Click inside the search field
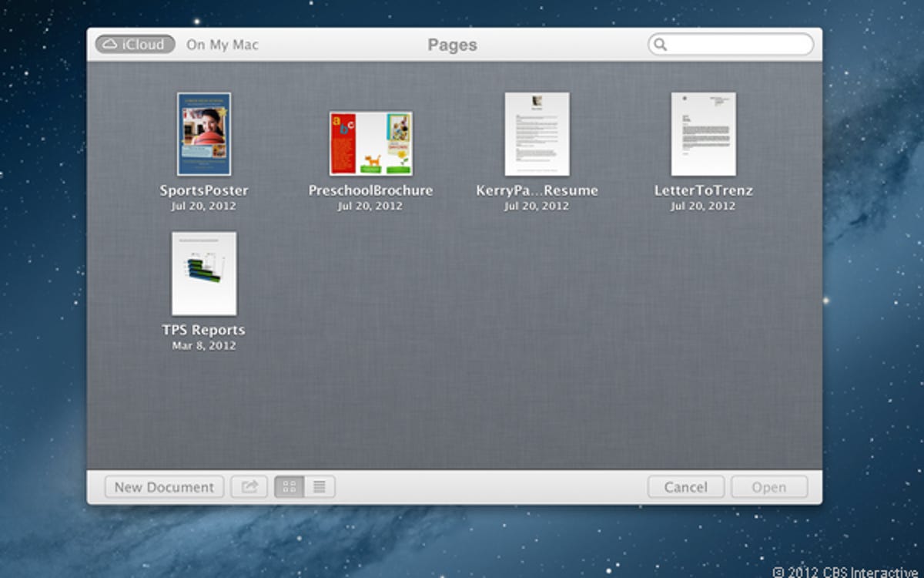The image size is (924, 578). [x=731, y=45]
